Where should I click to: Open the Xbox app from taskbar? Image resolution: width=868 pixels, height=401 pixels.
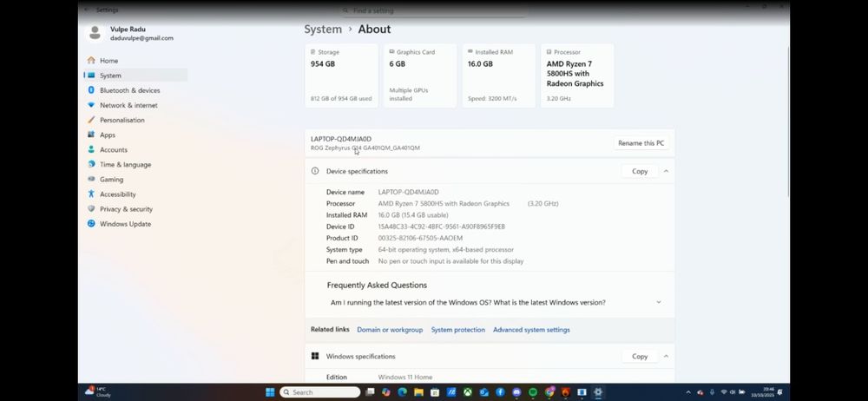click(468, 392)
